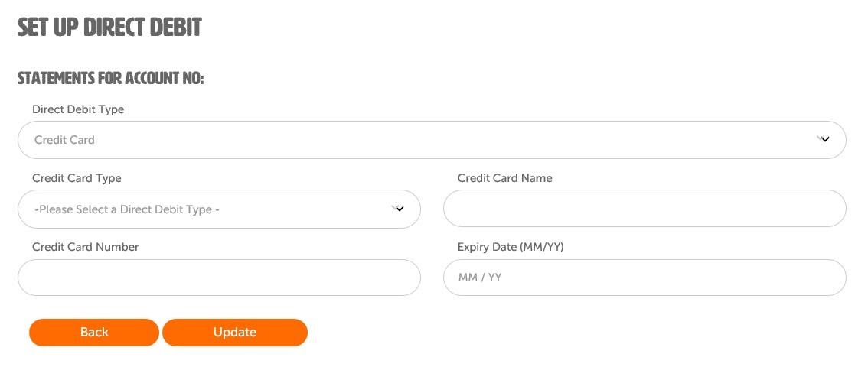
Task: Click the 'Expiry Date (MM/YY)' label
Action: (x=511, y=247)
